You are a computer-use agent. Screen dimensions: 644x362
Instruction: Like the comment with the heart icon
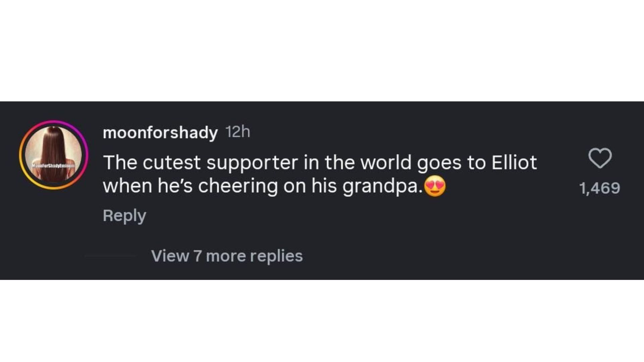[600, 158]
